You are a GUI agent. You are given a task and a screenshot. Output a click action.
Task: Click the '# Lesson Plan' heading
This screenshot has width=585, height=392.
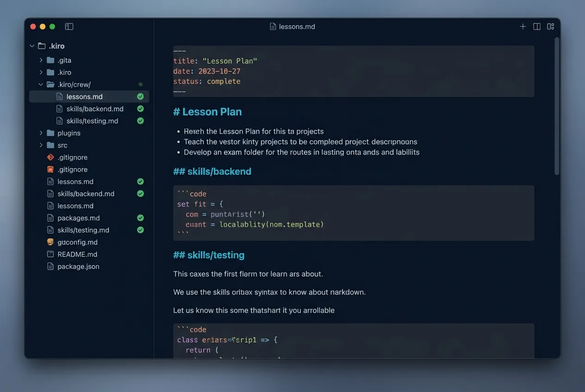point(207,112)
